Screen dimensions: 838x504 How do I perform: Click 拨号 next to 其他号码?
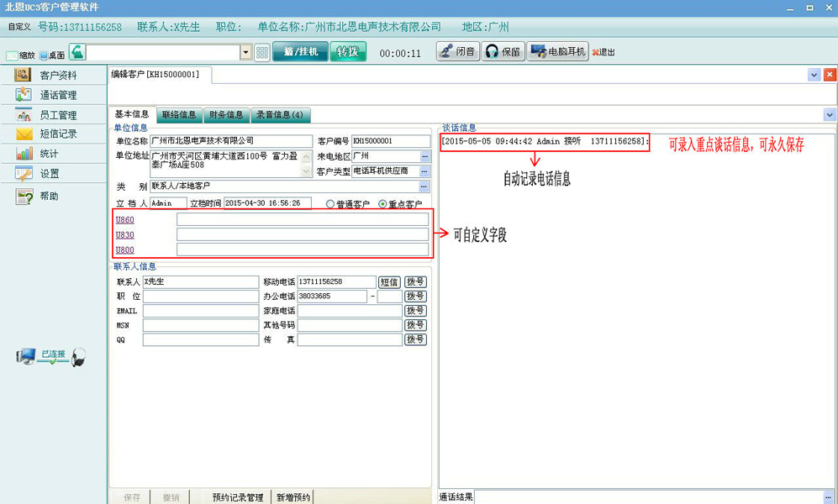[415, 325]
